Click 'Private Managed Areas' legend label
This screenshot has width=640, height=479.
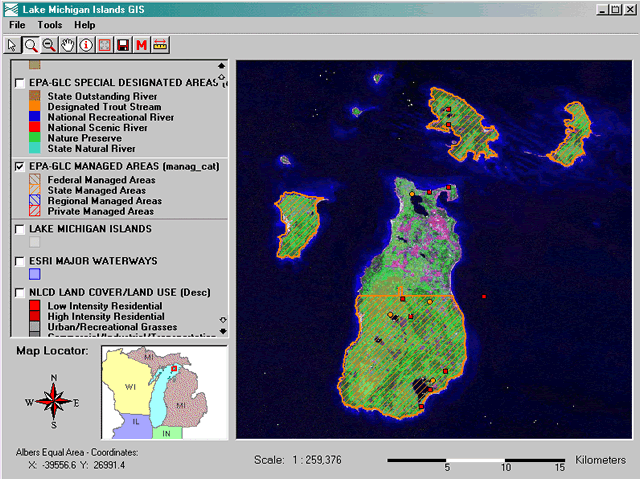100,211
